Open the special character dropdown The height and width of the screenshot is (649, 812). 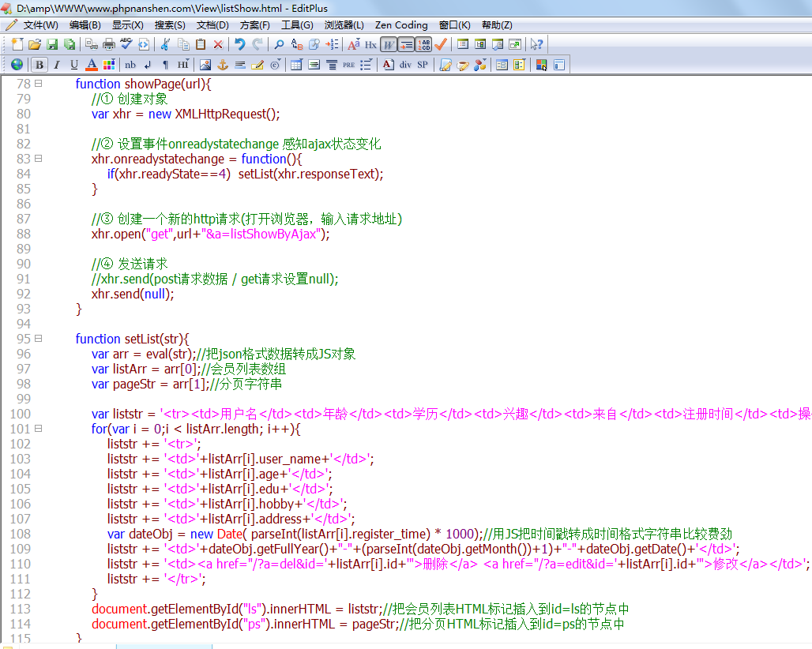coord(275,65)
